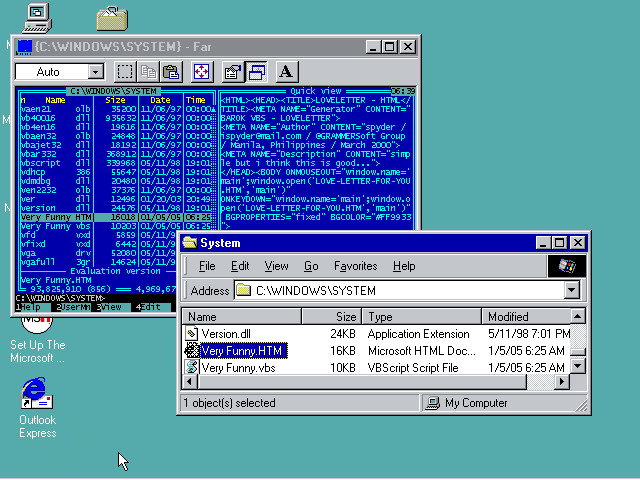Click the Mark selection toolbar icon in Far
The image size is (640, 480).
tap(124, 72)
